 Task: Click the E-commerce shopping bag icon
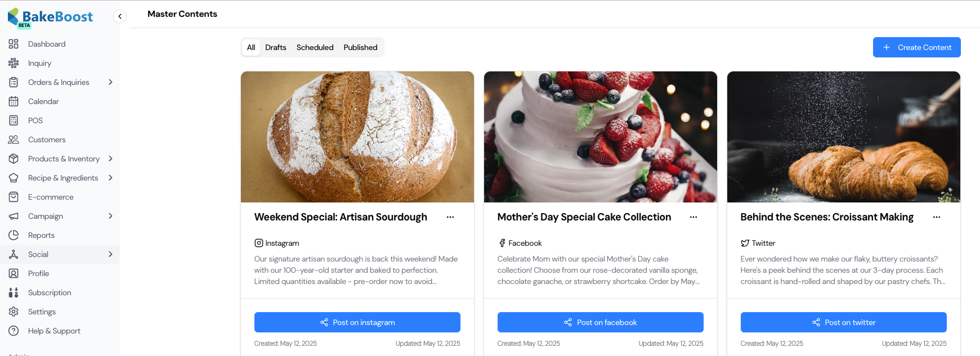click(14, 197)
